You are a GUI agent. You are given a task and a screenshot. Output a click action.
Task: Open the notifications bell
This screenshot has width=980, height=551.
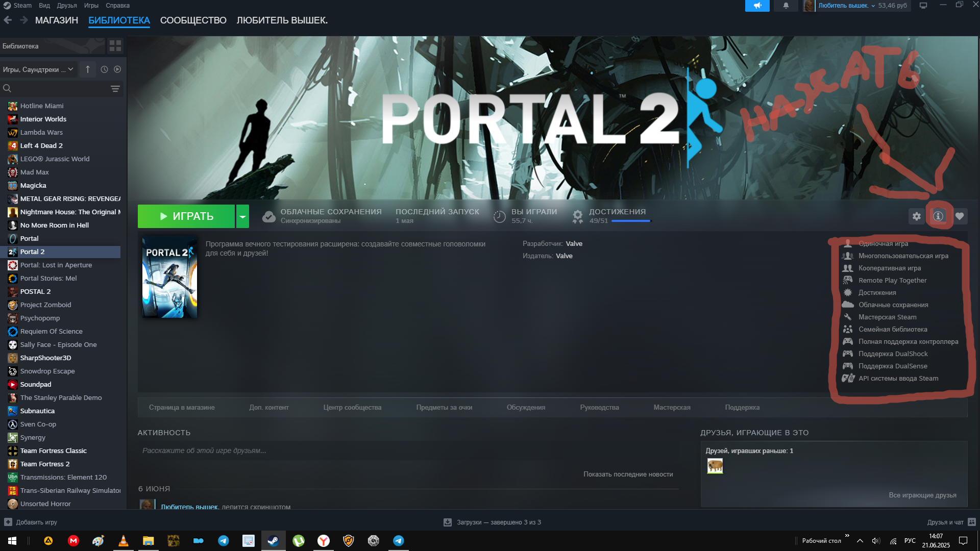pyautogui.click(x=786, y=6)
